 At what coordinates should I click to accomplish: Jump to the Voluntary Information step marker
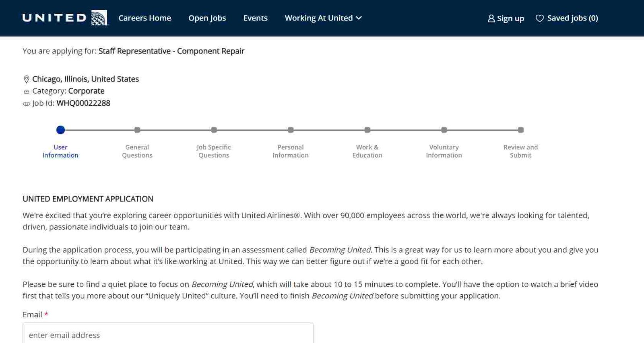tap(444, 130)
